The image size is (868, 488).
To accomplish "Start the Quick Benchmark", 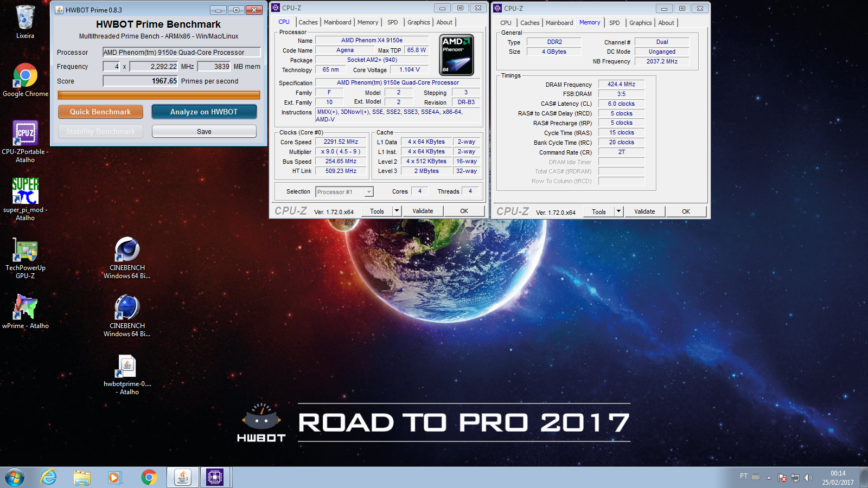I will click(100, 112).
